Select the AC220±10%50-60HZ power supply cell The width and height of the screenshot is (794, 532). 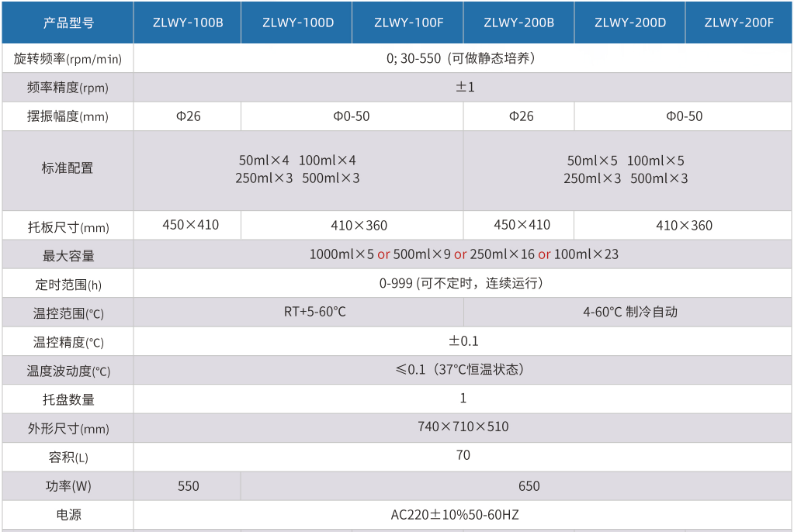point(463,515)
